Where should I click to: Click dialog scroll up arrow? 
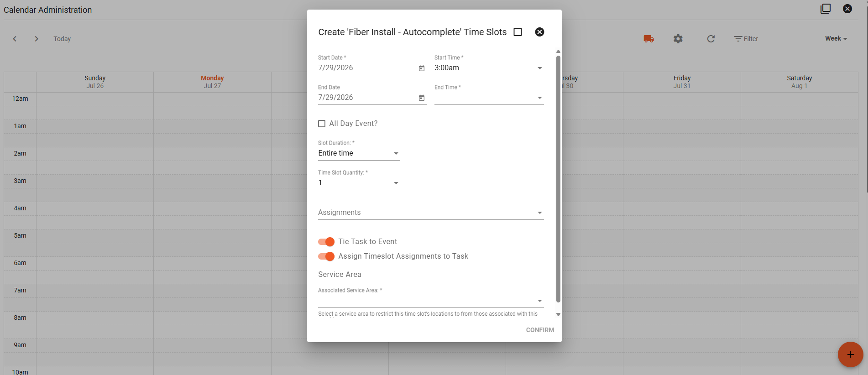click(x=558, y=52)
